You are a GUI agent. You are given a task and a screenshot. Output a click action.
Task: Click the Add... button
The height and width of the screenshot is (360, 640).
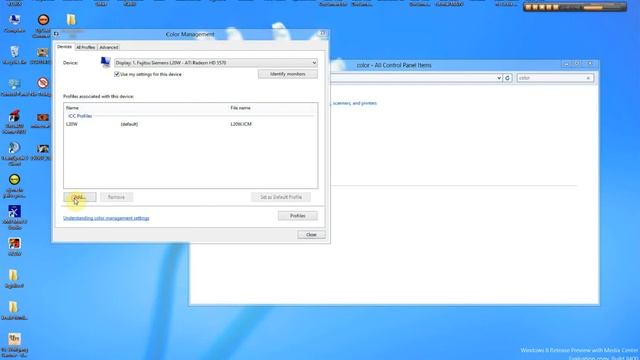pos(80,197)
